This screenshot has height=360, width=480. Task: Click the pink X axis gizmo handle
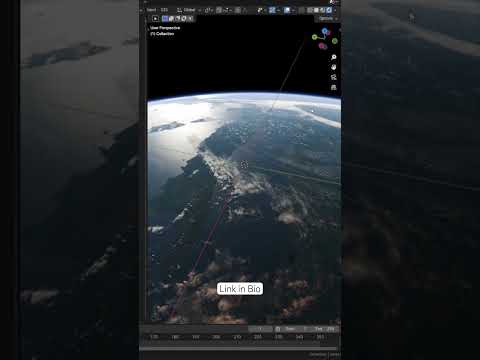coord(321,46)
